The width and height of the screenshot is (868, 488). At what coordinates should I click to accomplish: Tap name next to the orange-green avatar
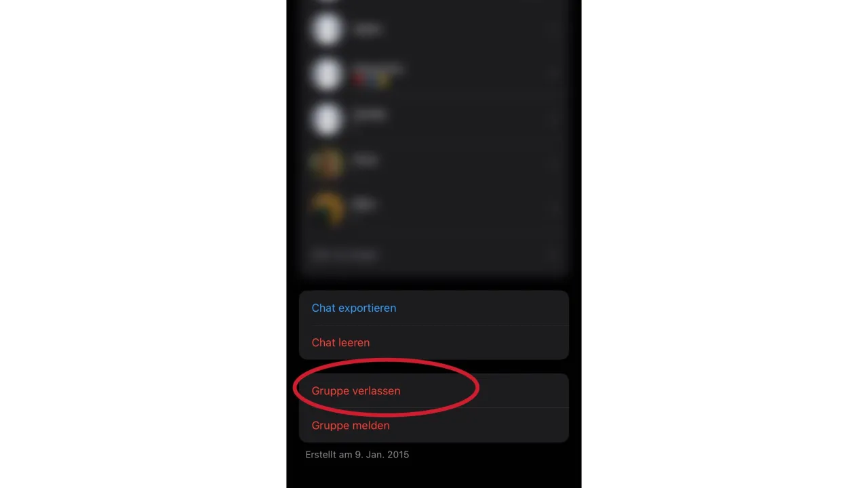pyautogui.click(x=365, y=160)
